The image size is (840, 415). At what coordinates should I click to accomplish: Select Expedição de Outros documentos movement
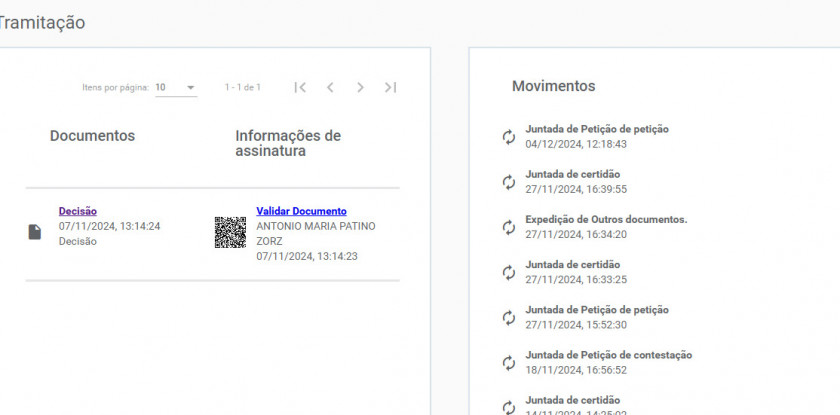click(x=606, y=219)
